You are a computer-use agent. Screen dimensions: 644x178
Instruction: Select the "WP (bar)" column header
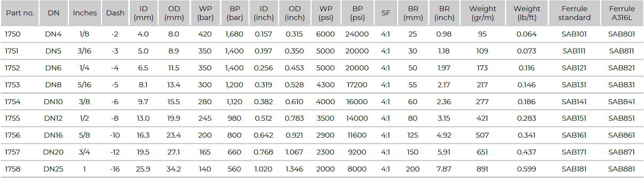coord(205,13)
